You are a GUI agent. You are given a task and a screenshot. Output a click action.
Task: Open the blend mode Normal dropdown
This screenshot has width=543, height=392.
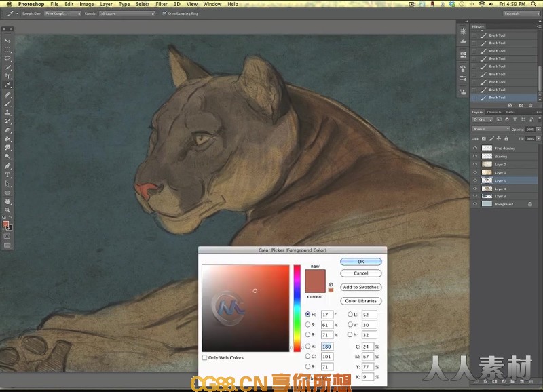pos(491,129)
